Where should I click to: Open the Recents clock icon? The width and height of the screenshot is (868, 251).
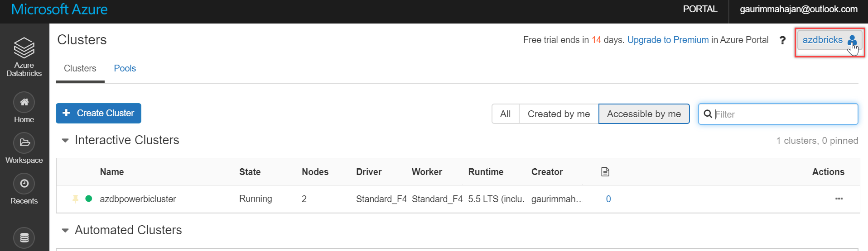coord(24,184)
